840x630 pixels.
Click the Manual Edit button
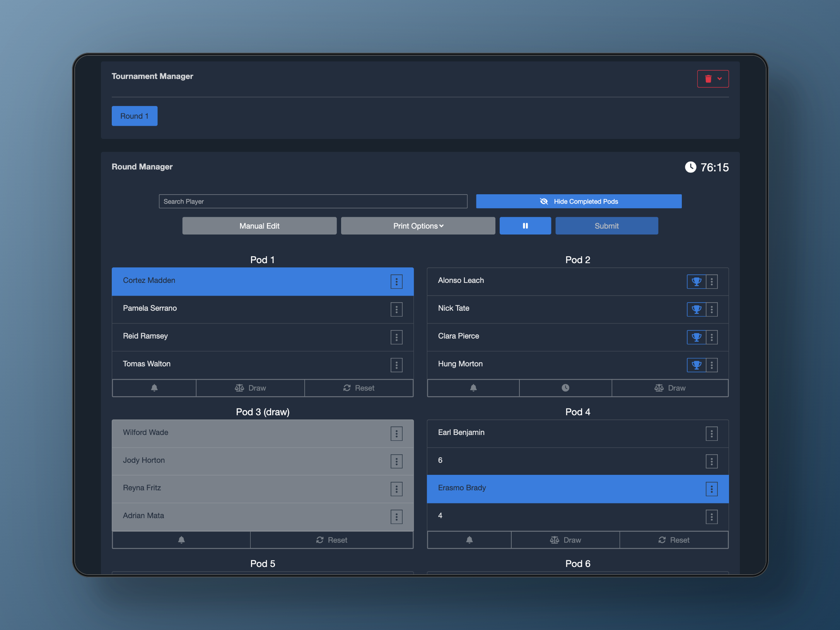pos(259,226)
